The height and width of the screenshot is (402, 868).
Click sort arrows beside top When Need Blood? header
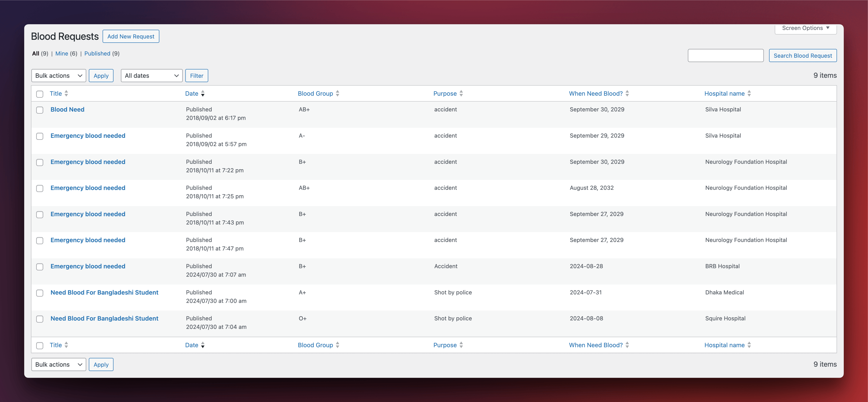tap(627, 93)
